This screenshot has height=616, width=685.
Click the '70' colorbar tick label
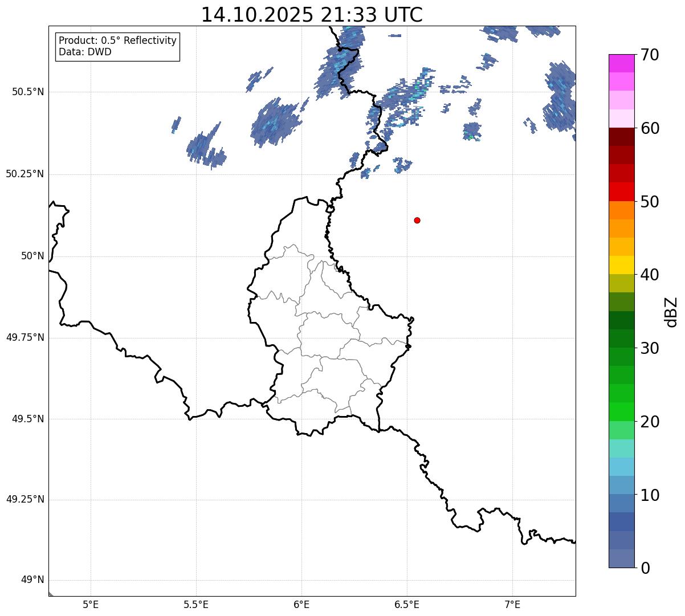650,55
